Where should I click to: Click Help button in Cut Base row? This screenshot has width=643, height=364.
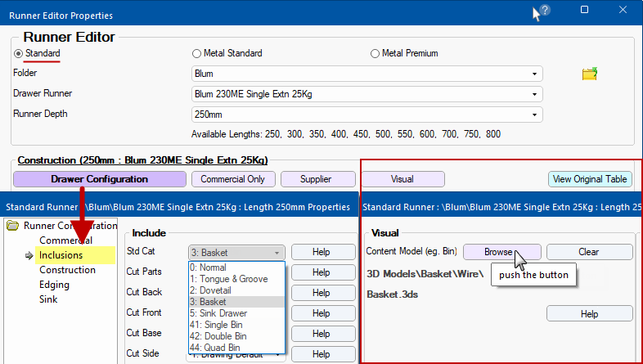pyautogui.click(x=323, y=334)
